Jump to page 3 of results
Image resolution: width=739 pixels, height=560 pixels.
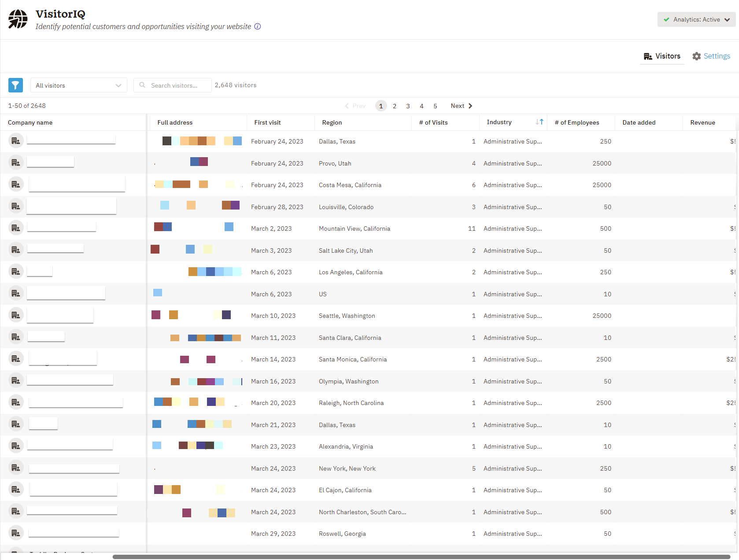click(408, 106)
